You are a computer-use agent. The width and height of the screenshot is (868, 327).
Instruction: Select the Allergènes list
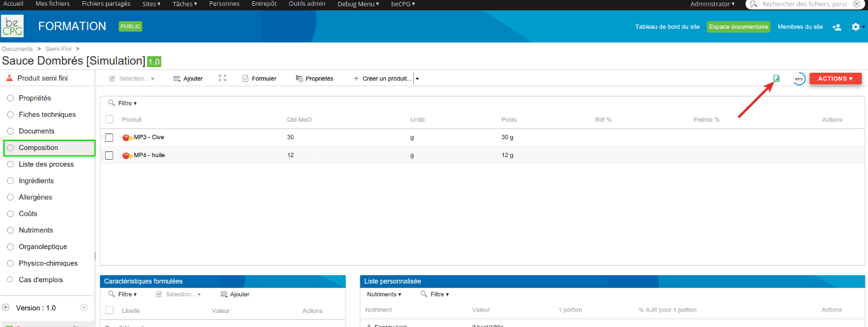pos(35,198)
